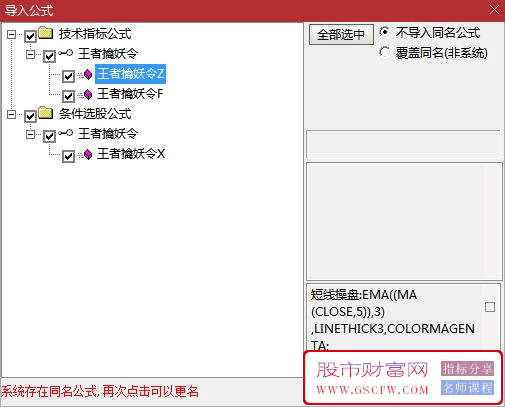This screenshot has width=505, height=407.
Task: Click the 全部选中 button
Action: click(341, 34)
